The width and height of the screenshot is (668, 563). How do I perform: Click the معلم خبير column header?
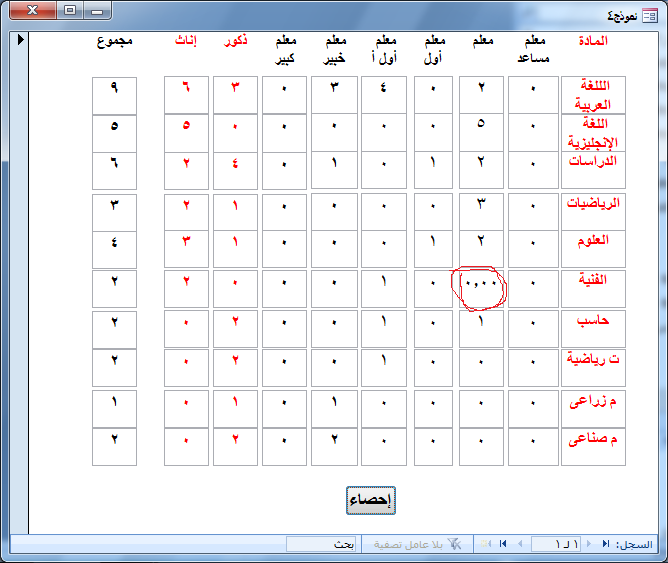334,49
